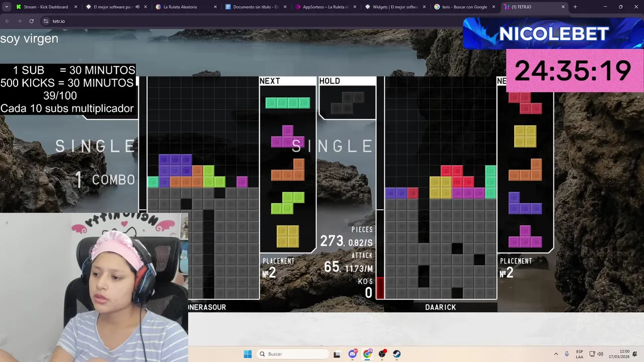Screen dimensions: 644x362
Task: Click the green S piece in NEXT queue
Action: pos(288,203)
